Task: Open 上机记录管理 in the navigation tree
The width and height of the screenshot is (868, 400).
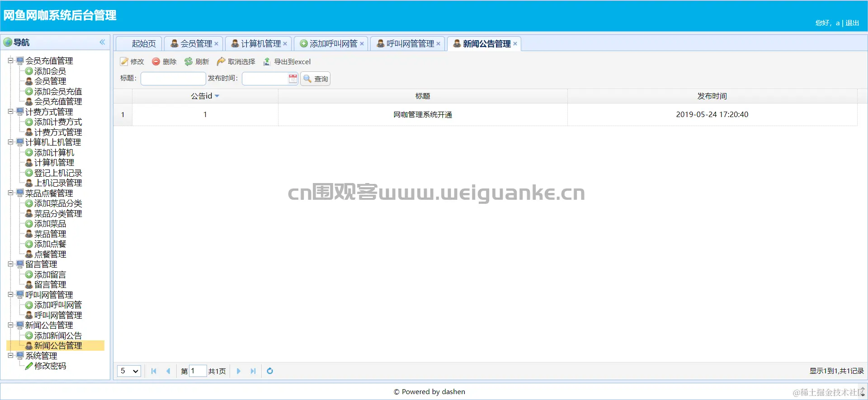Action: [x=58, y=183]
